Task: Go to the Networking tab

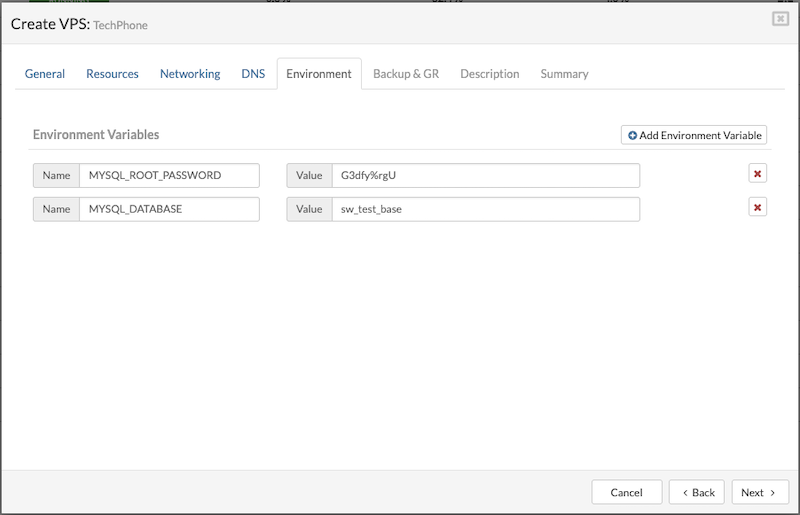Action: [x=190, y=74]
